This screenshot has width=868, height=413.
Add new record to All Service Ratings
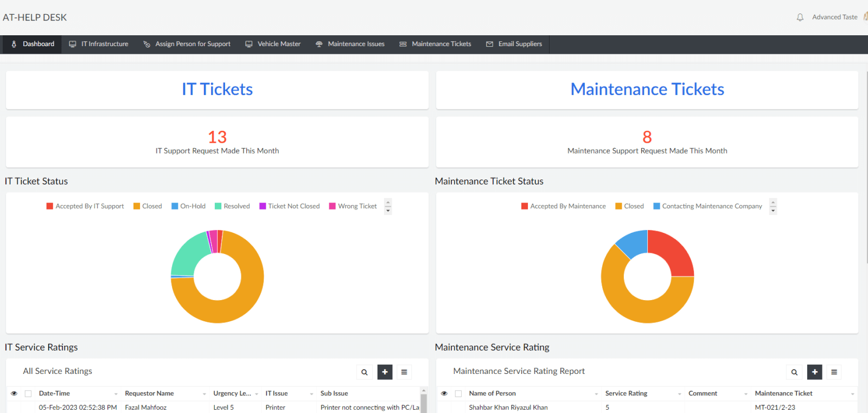385,372
